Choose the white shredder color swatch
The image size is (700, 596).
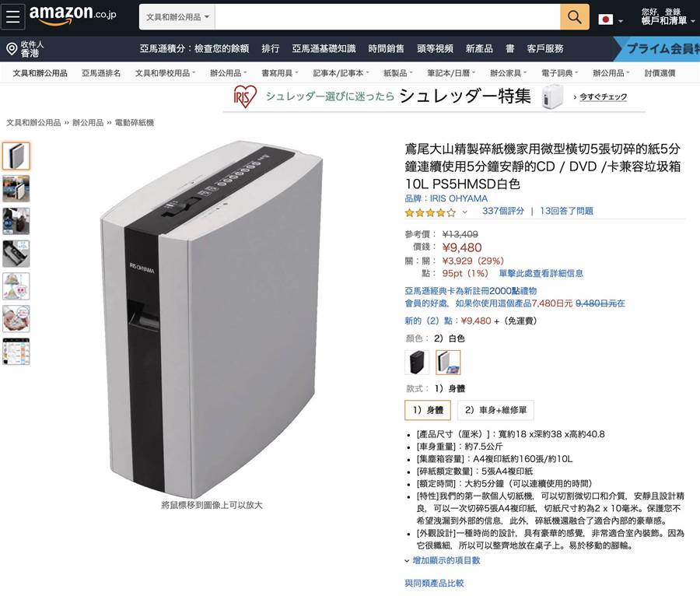tap(448, 362)
